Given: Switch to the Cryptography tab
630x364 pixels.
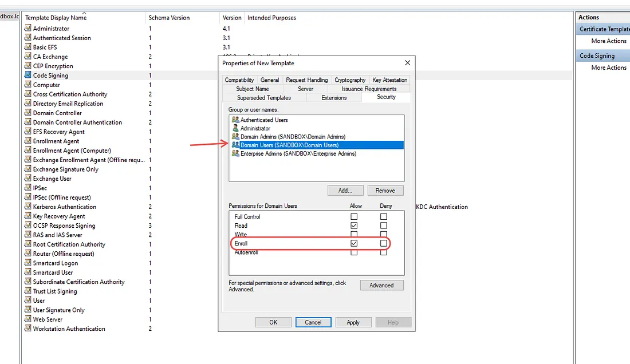Looking at the screenshot, I should (x=350, y=80).
